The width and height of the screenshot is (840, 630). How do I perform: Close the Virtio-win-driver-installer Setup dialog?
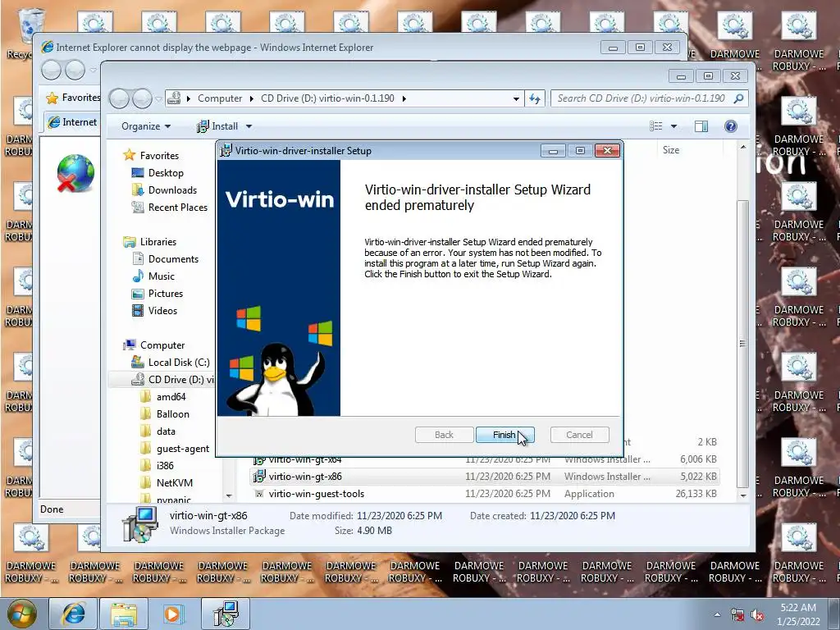click(x=607, y=151)
